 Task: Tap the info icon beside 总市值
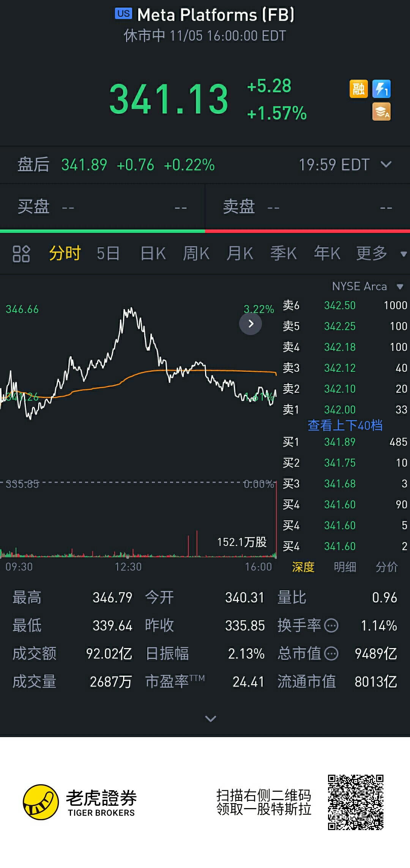(x=331, y=653)
